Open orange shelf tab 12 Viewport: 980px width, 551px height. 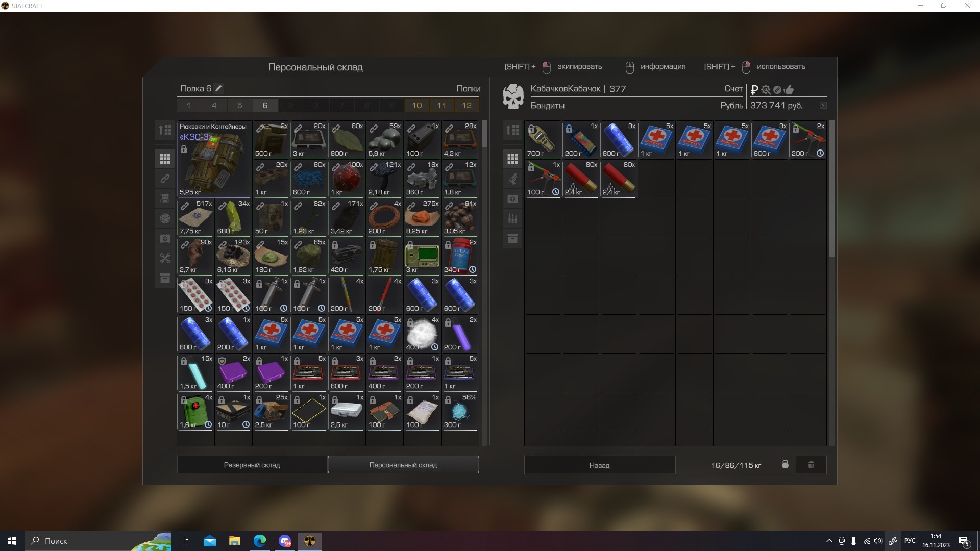467,106
